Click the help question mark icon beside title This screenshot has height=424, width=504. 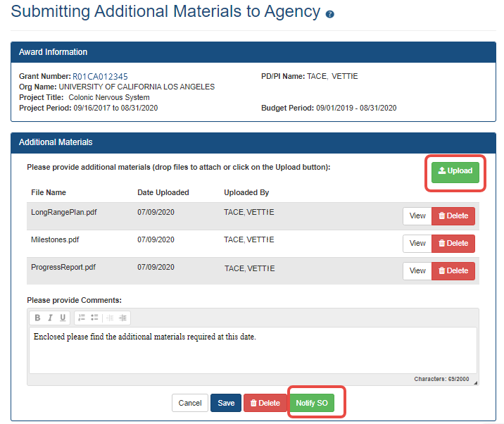tap(330, 14)
